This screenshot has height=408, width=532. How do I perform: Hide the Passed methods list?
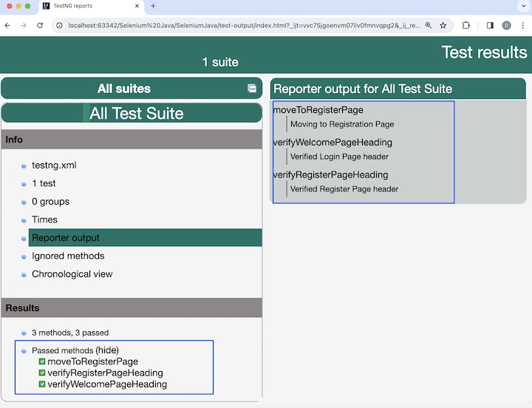[107, 350]
